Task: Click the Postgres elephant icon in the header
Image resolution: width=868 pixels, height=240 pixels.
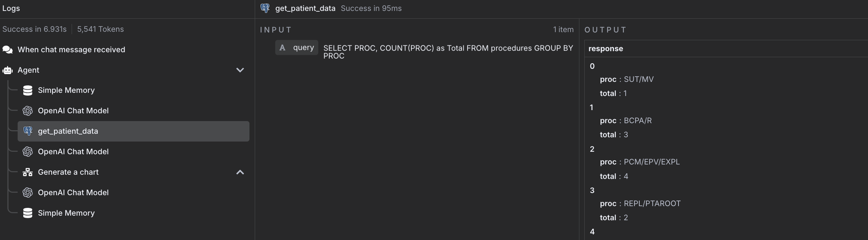Action: point(265,8)
